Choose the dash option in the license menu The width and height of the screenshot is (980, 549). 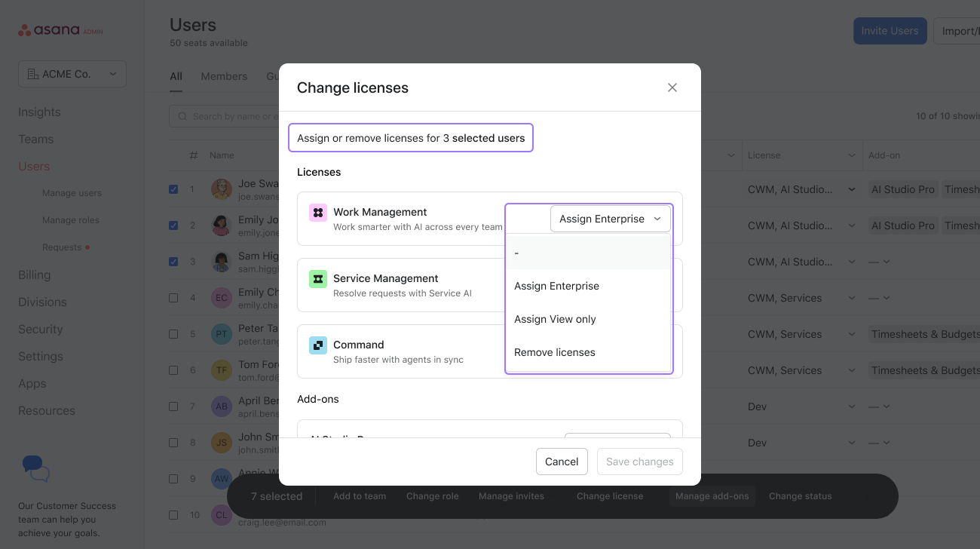pyautogui.click(x=588, y=253)
